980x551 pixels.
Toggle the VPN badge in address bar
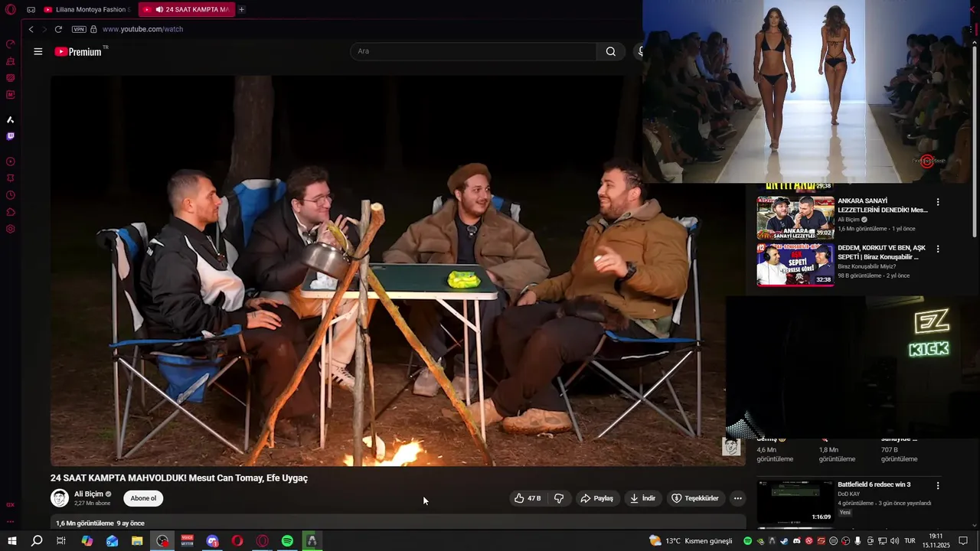click(x=79, y=29)
